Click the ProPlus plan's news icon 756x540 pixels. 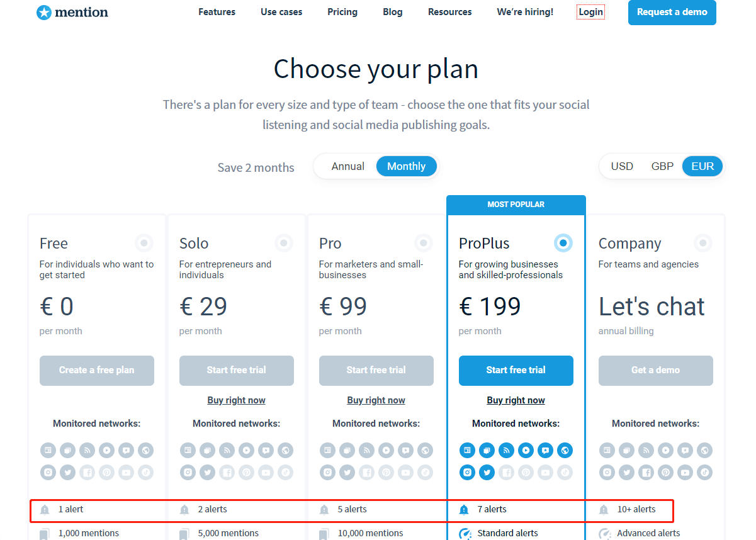point(467,450)
